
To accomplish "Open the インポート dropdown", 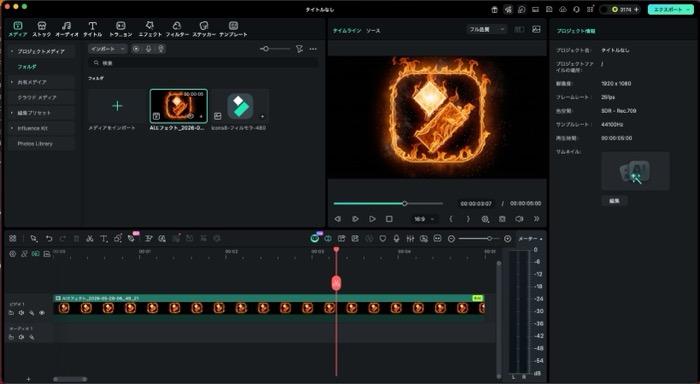I will point(108,49).
